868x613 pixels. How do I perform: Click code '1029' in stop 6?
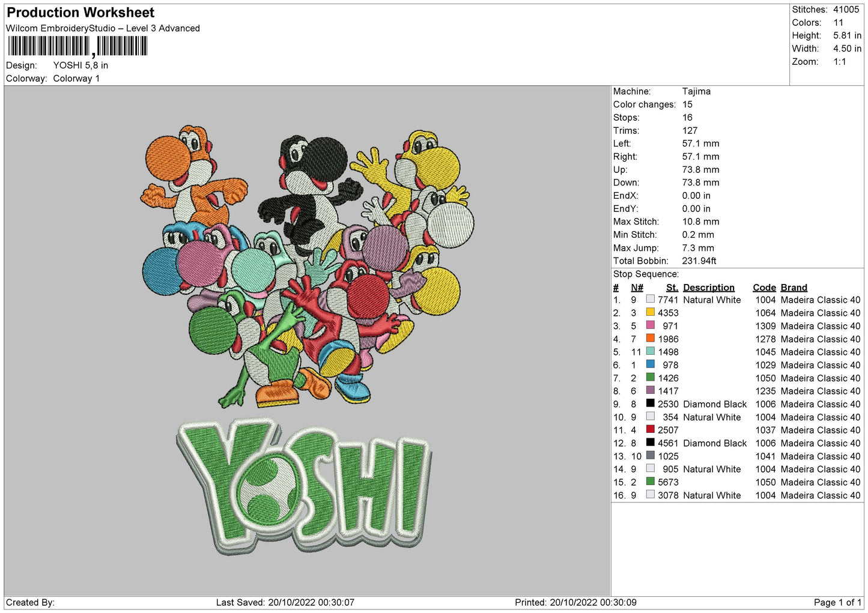coord(765,365)
